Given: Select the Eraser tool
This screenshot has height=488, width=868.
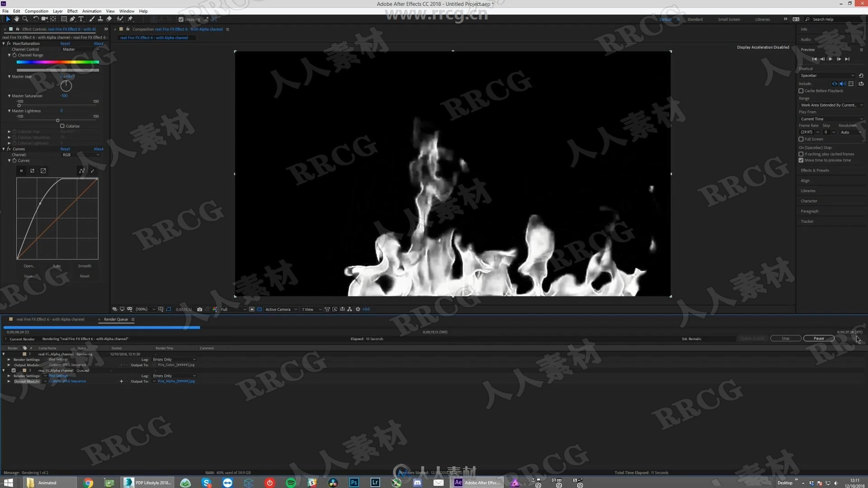Looking at the screenshot, I should pyautogui.click(x=109, y=19).
